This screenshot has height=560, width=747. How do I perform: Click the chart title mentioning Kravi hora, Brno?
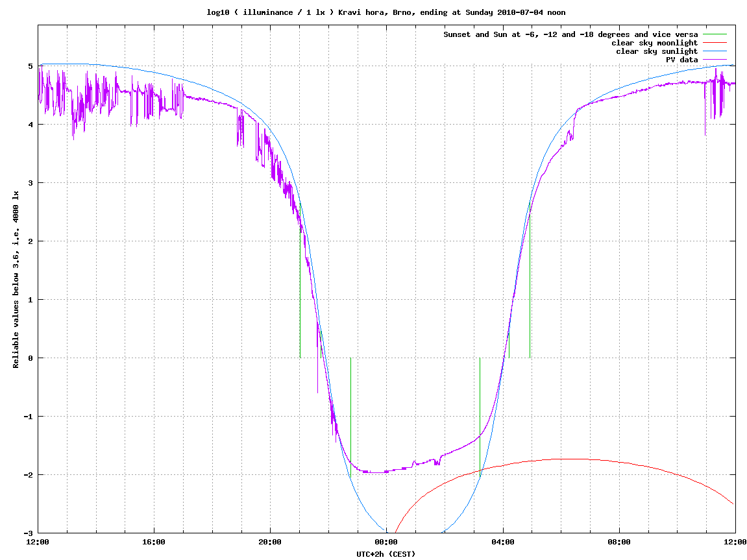click(386, 12)
